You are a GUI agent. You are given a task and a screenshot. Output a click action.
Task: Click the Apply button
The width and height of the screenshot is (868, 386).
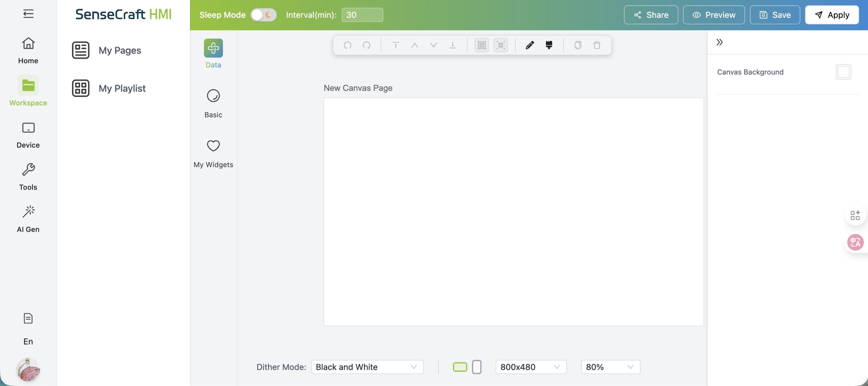coord(832,15)
